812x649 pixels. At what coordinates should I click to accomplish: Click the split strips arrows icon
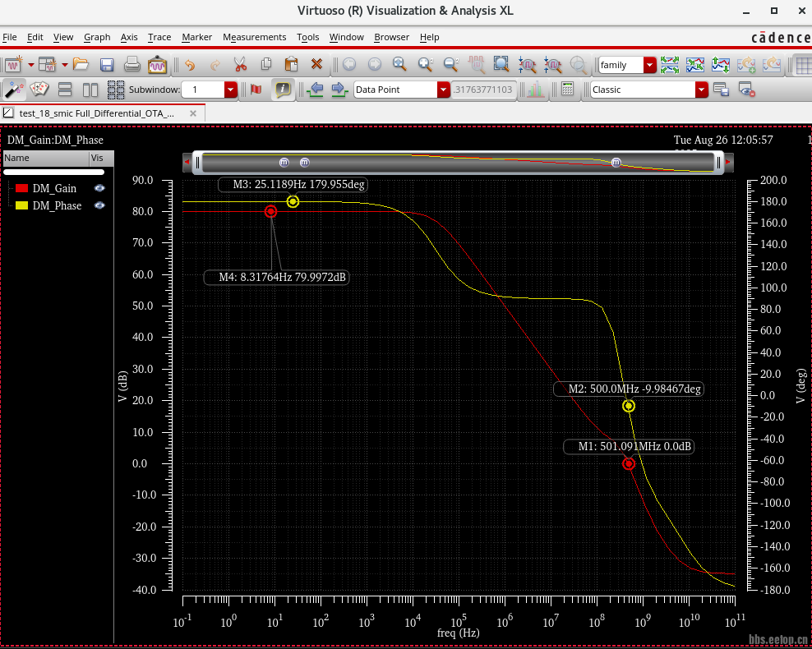670,65
